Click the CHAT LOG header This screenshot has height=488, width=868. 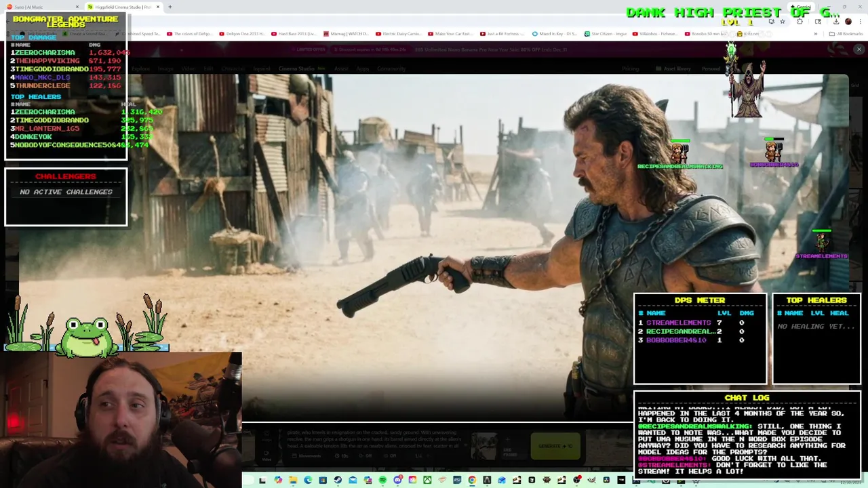[747, 398]
